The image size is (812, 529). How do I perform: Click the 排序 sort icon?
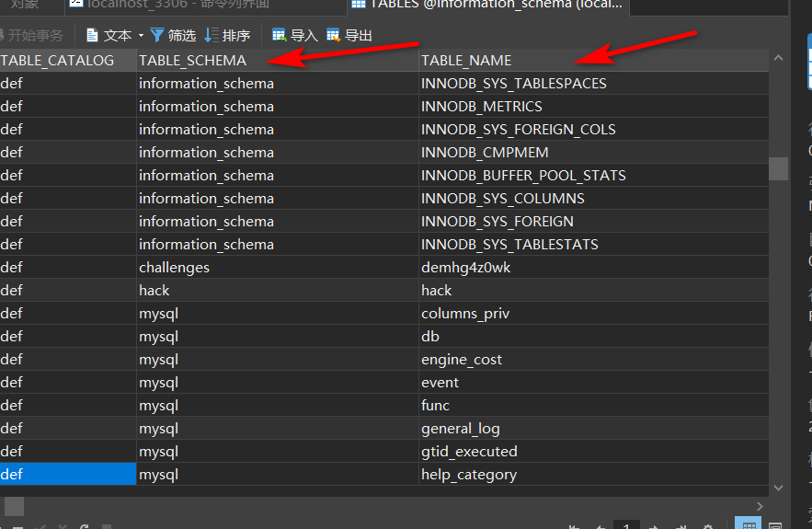click(212, 35)
